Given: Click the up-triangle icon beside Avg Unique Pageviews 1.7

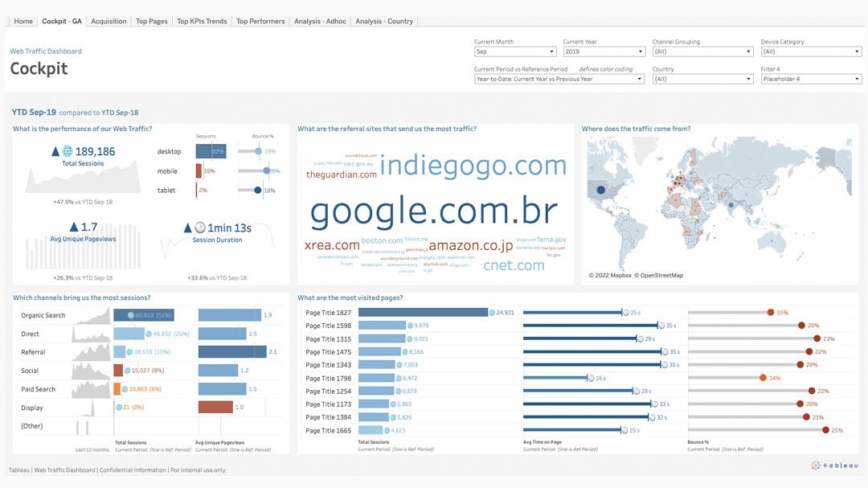Looking at the screenshot, I should pos(73,228).
